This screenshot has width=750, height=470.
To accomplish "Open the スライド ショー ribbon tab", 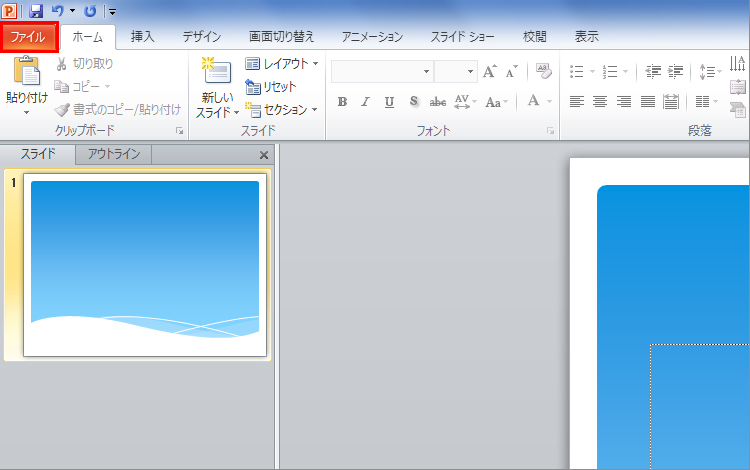I will coord(462,37).
